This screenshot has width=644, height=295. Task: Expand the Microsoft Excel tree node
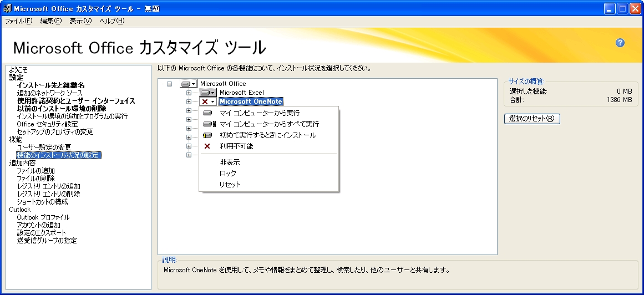[189, 93]
